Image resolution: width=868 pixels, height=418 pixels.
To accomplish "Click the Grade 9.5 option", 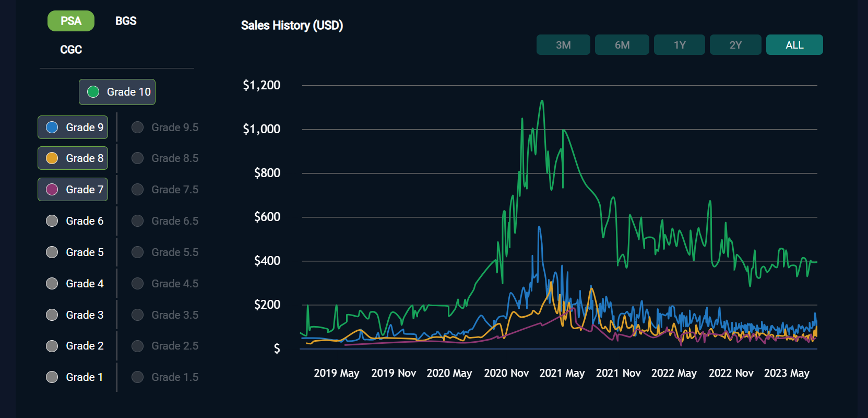I will click(x=165, y=127).
